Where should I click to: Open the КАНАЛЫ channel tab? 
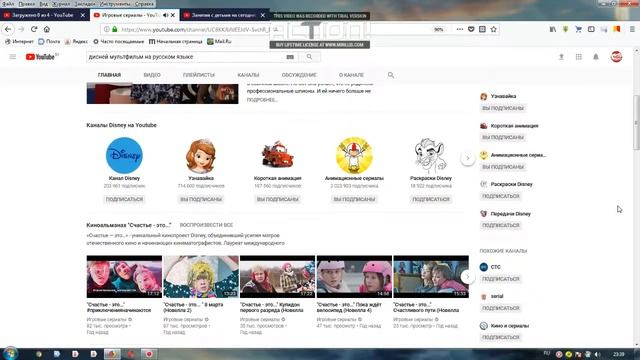(x=248, y=75)
